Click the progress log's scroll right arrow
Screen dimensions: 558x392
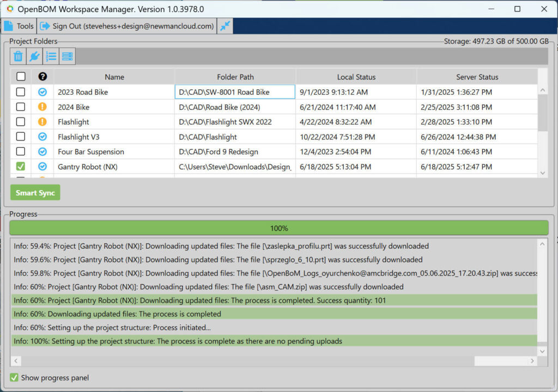(532, 361)
